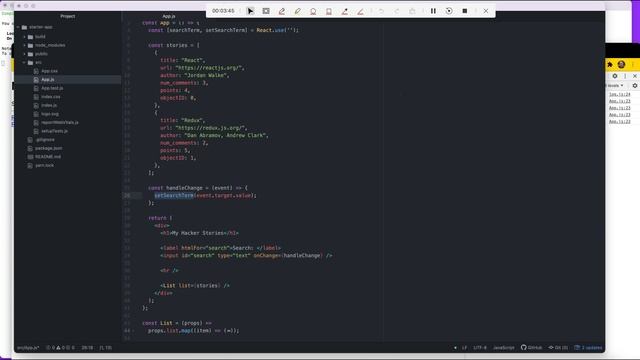Open the extensions puzzle icon in browser
This screenshot has height=360, width=640.
[610, 64]
